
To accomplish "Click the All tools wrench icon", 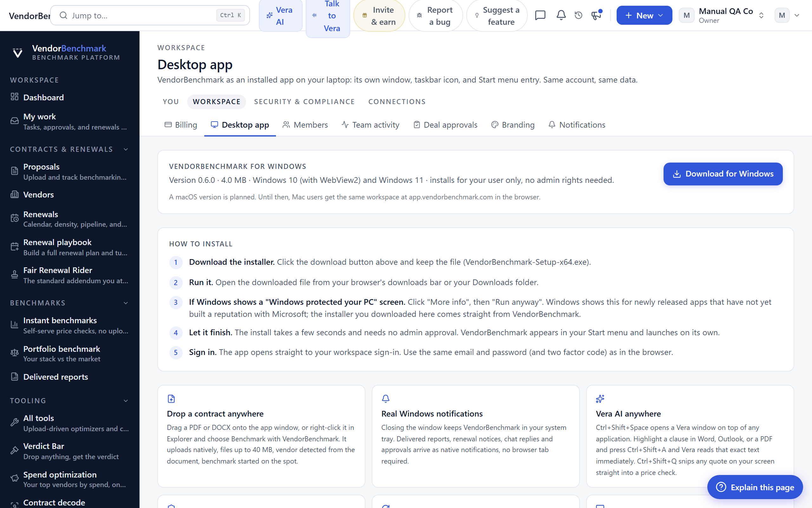I will [14, 423].
